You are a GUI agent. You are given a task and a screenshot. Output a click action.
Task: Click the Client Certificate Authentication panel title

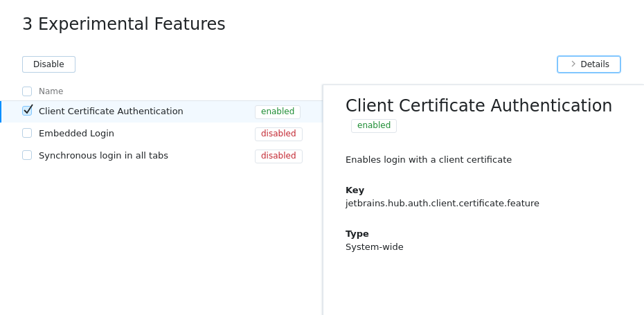(x=478, y=106)
